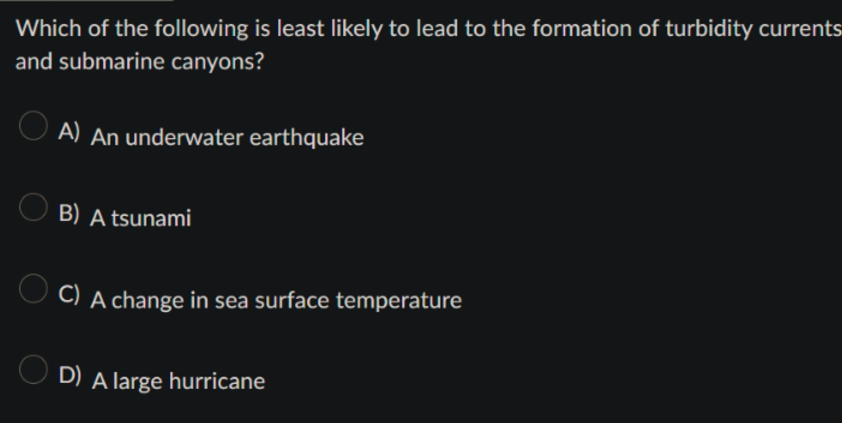This screenshot has height=423, width=842.
Task: Click the question's first line of text
Action: [429, 28]
